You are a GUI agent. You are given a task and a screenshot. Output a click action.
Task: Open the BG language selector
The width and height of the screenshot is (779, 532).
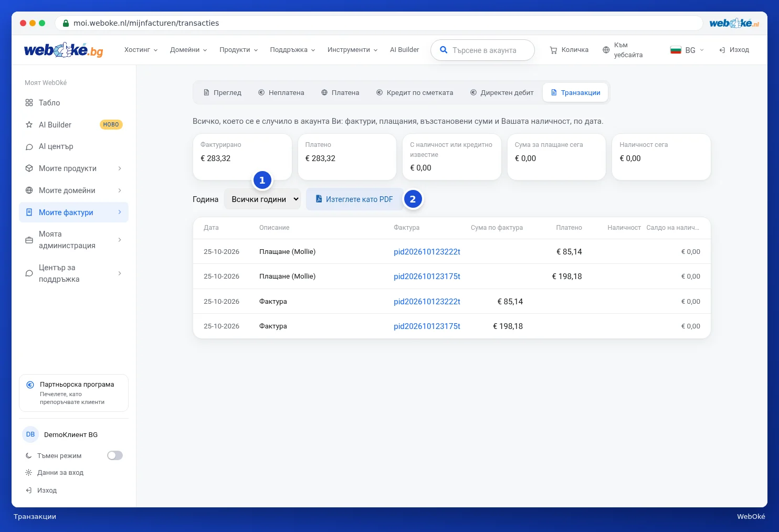tap(687, 50)
